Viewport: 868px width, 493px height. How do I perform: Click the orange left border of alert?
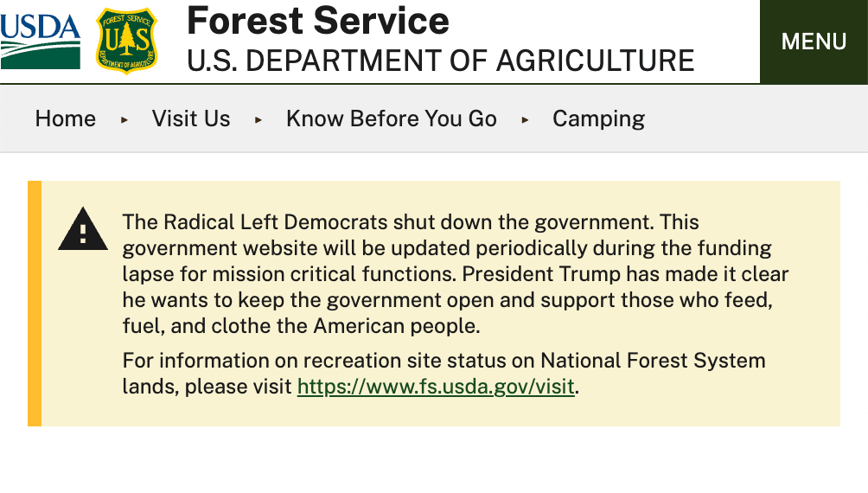pyautogui.click(x=35, y=303)
